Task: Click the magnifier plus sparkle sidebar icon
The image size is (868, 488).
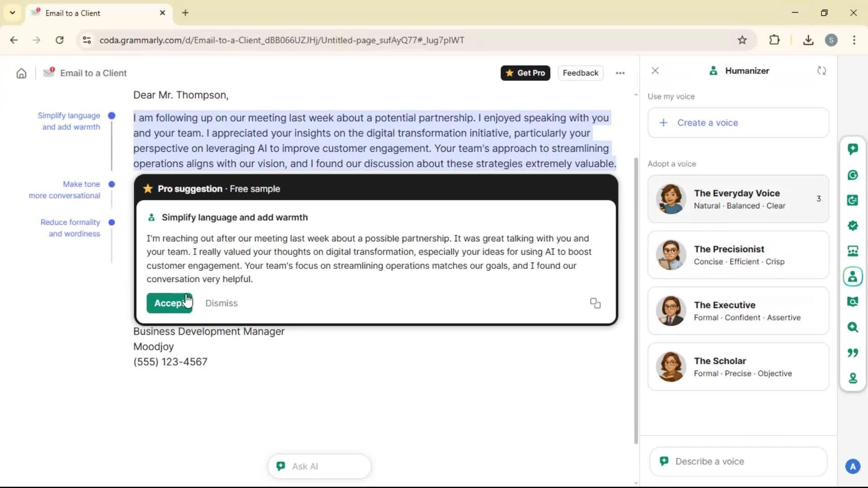Action: click(853, 327)
